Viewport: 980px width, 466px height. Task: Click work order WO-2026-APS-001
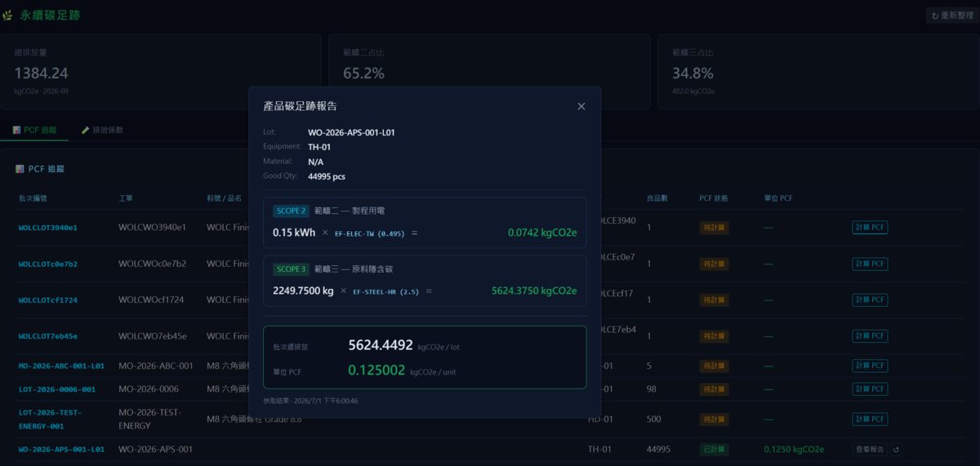pos(156,450)
